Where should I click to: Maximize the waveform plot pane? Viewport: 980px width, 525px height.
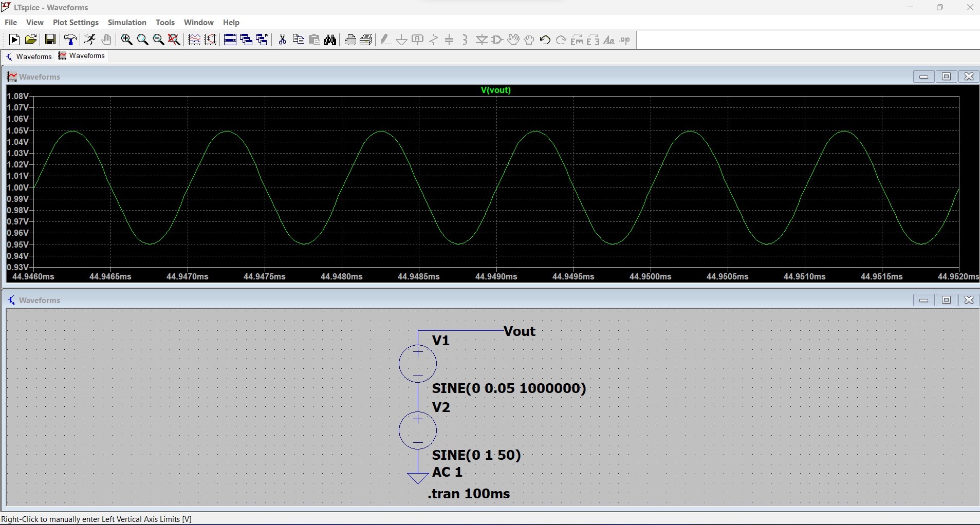click(946, 77)
